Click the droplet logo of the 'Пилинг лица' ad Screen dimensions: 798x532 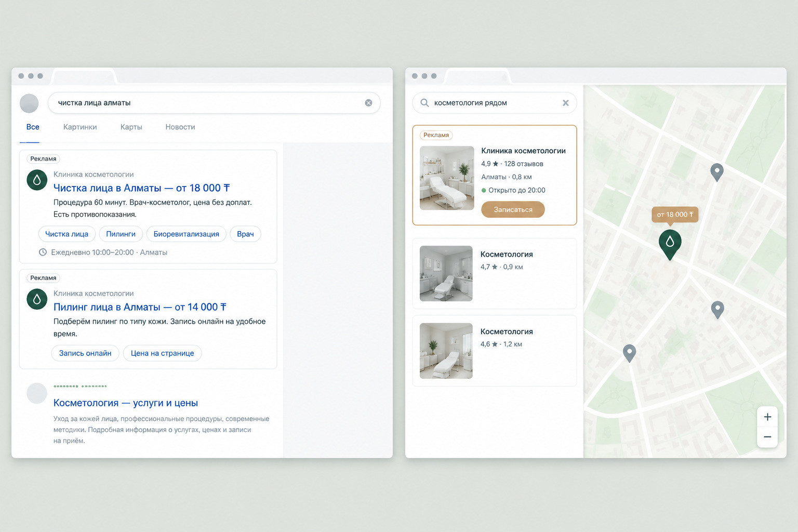(x=37, y=299)
